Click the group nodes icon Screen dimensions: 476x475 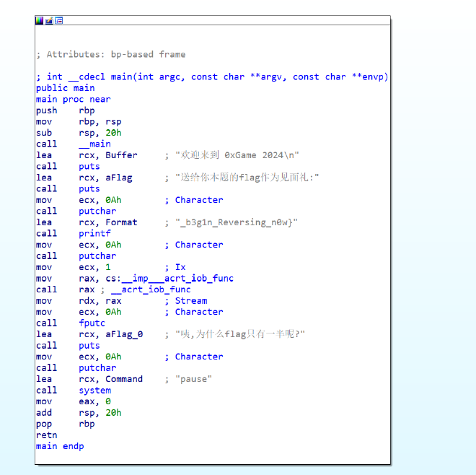pyautogui.click(x=59, y=21)
